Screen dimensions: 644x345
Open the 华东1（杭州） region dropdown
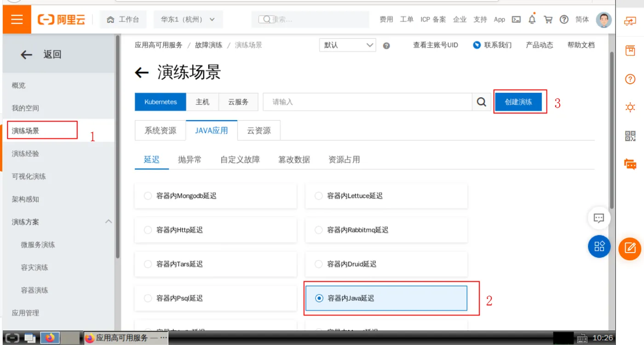point(188,19)
